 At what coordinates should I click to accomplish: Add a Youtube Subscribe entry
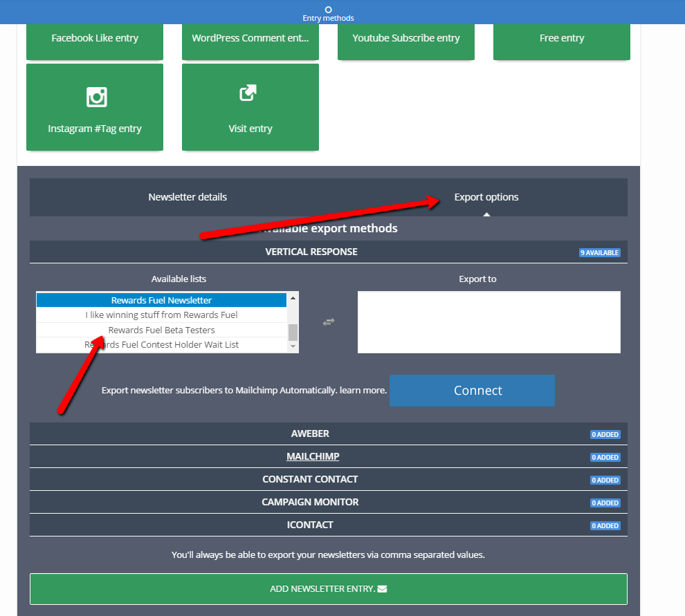pos(406,41)
